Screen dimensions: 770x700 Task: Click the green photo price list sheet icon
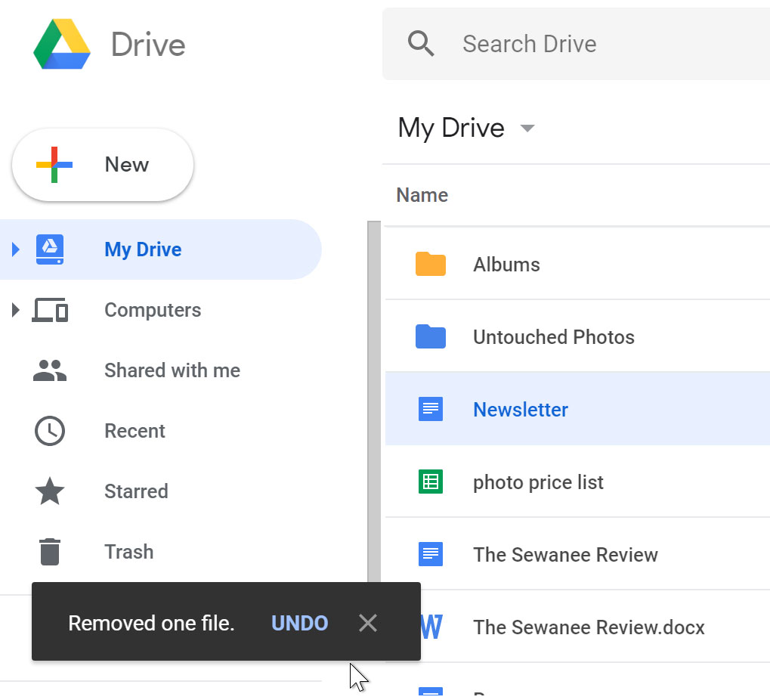431,482
